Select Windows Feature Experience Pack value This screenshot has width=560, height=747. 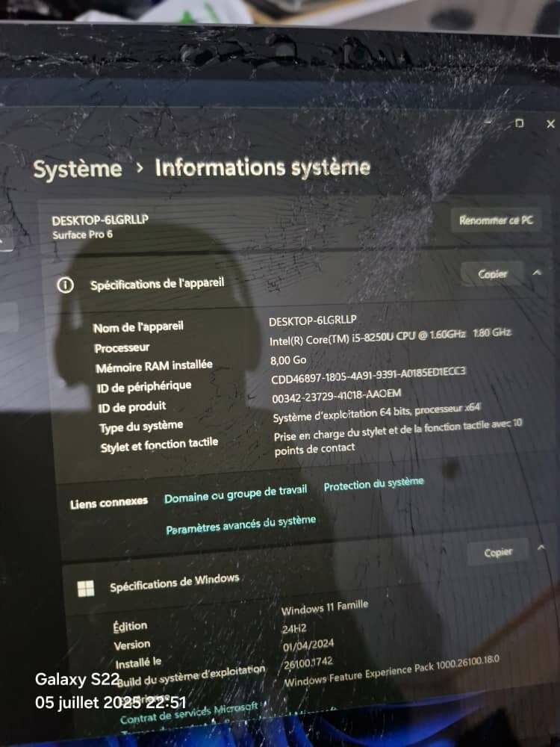coord(392,671)
